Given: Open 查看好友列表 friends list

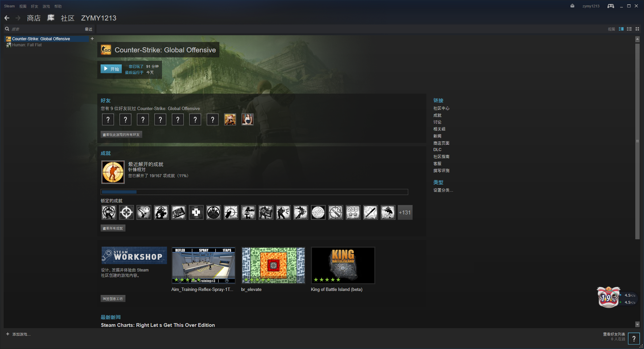Looking at the screenshot, I should click(614, 334).
